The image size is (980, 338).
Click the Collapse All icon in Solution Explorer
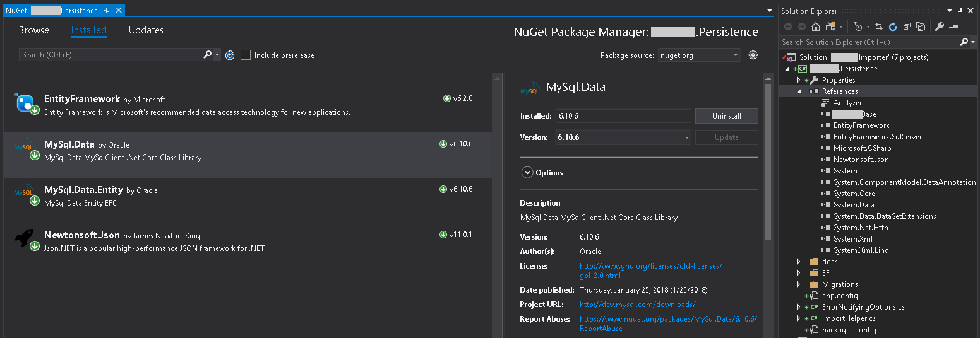pyautogui.click(x=907, y=26)
